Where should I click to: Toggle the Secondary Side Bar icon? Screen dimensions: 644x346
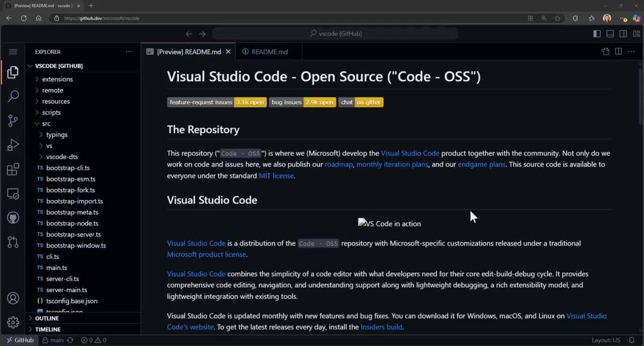[623, 34]
